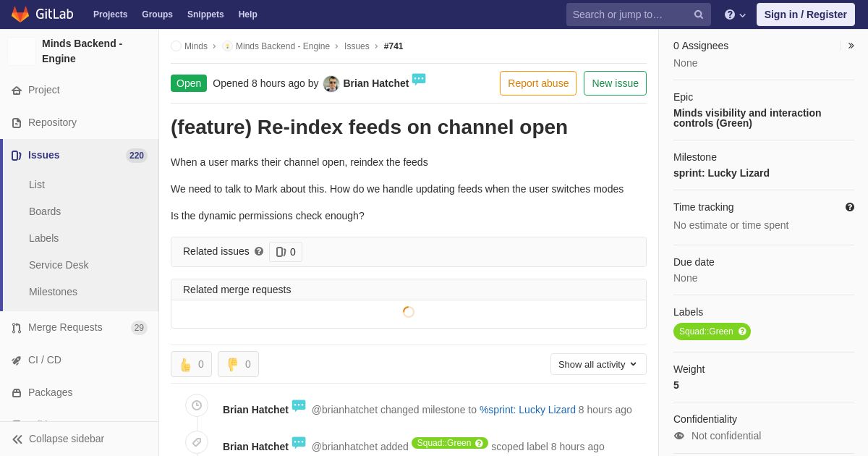This screenshot has height=456, width=868.
Task: Open the Show all activity dropdown
Action: [x=598, y=364]
